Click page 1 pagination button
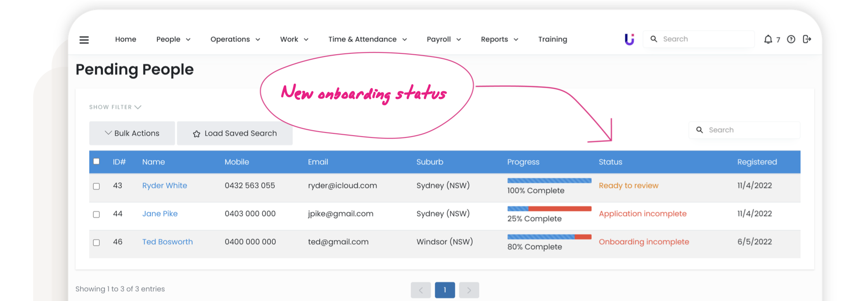The image size is (868, 301). [445, 290]
